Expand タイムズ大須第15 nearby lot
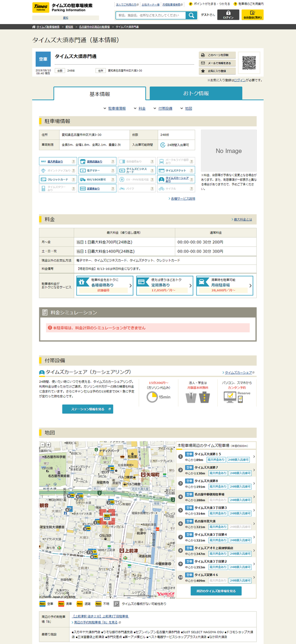 coord(217,457)
